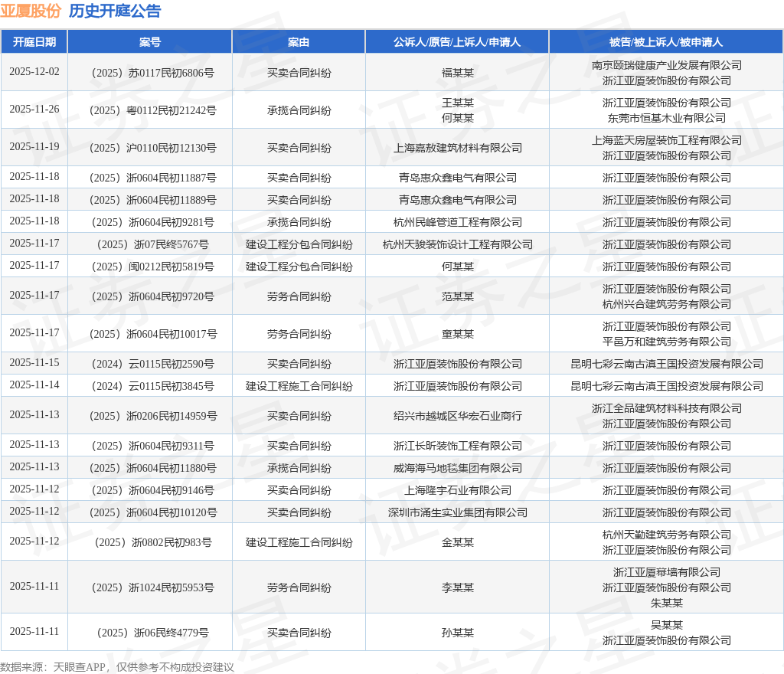This screenshot has height=674, width=784.
Task: Click the 数据来源 footer note
Action: point(117,667)
